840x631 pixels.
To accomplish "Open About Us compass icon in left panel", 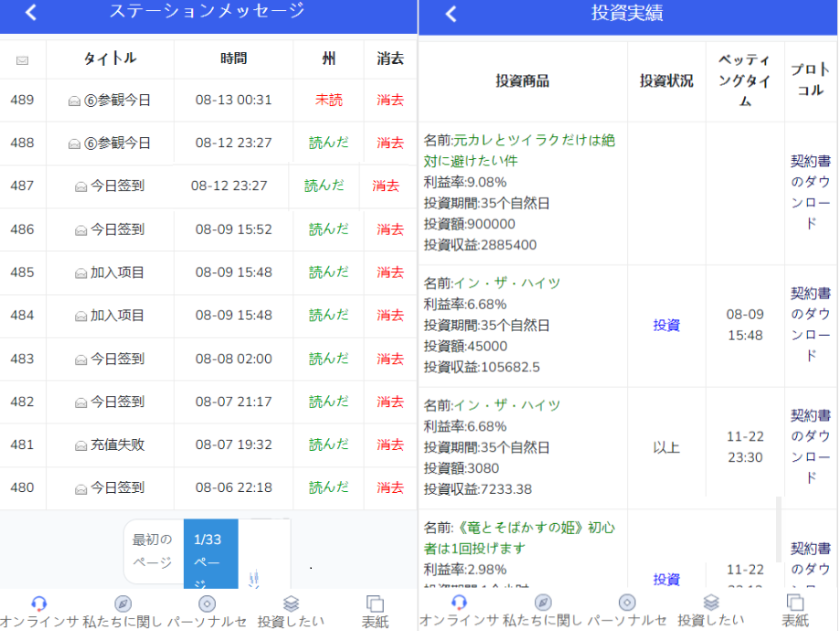I will pyautogui.click(x=122, y=604).
